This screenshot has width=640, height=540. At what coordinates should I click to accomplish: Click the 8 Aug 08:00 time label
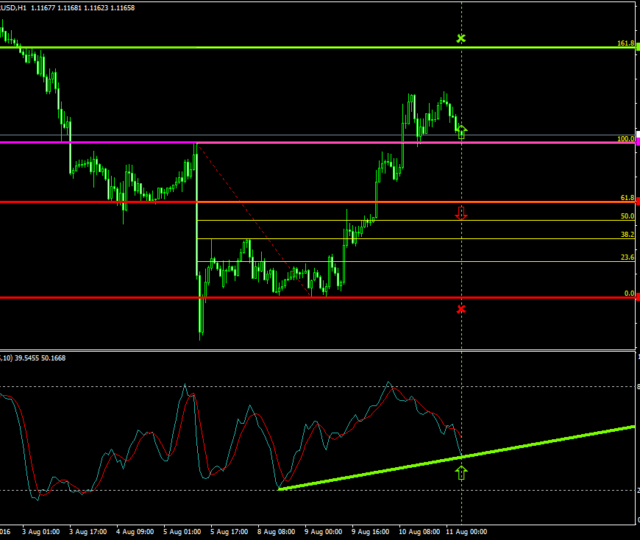pos(276,532)
